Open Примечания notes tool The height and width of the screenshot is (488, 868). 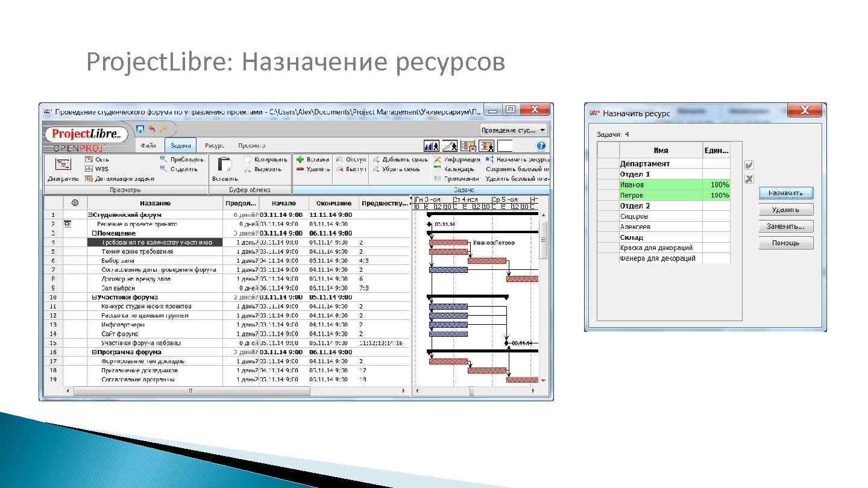(x=456, y=178)
